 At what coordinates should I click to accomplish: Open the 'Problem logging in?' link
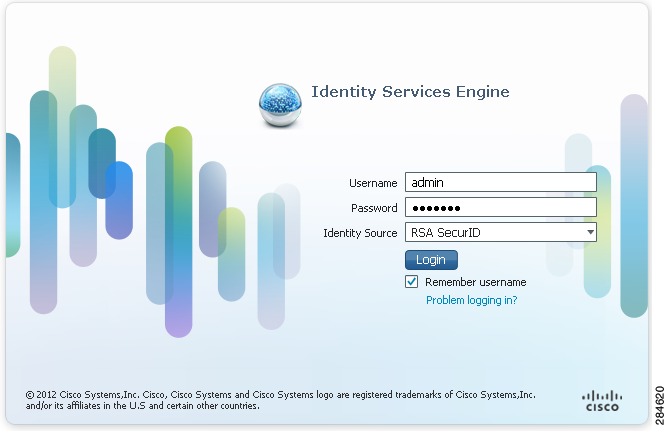pyautogui.click(x=472, y=300)
